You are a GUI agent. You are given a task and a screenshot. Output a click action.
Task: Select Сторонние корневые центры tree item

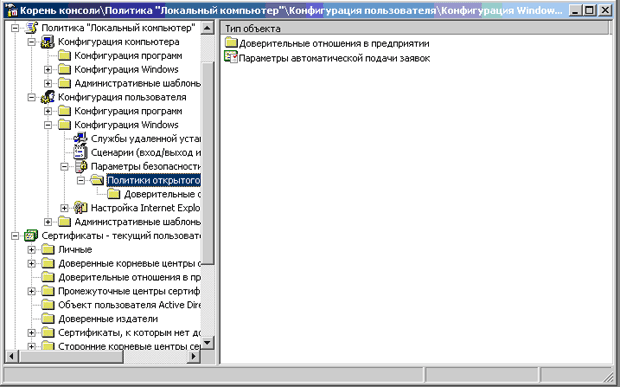pos(129,347)
